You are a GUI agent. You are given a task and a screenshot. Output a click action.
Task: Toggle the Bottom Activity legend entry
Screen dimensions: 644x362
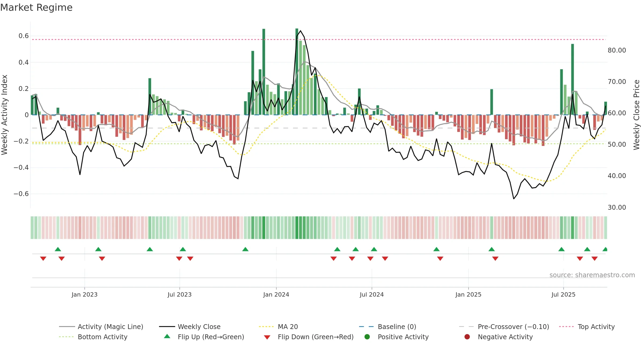tap(93, 337)
